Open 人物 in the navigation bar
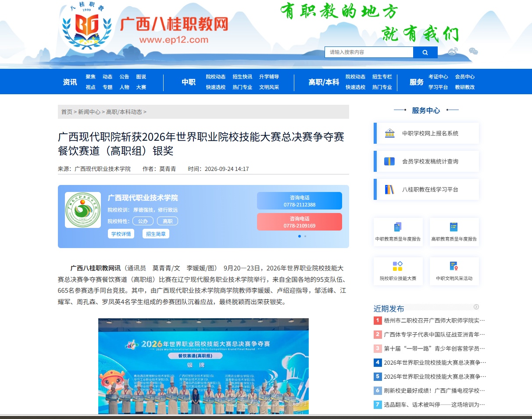The image size is (532, 419). (x=125, y=87)
